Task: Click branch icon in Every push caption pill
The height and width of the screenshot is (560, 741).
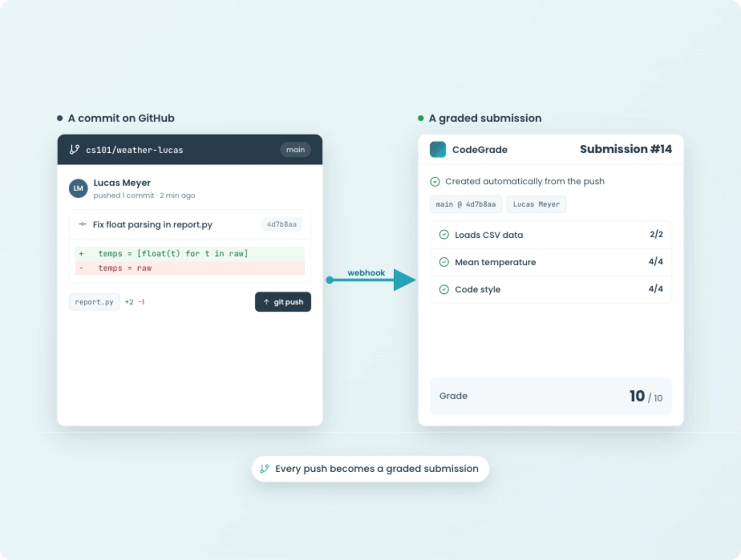Action: pos(265,469)
